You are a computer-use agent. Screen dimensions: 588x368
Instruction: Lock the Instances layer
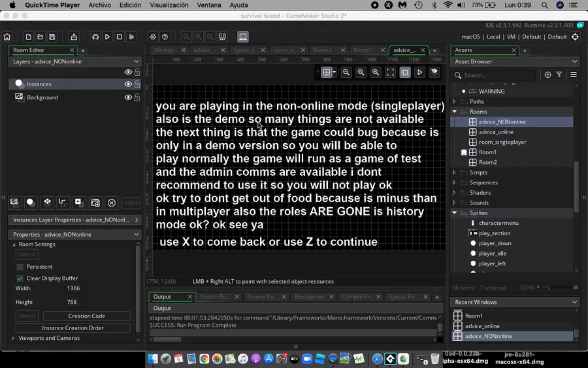point(137,84)
